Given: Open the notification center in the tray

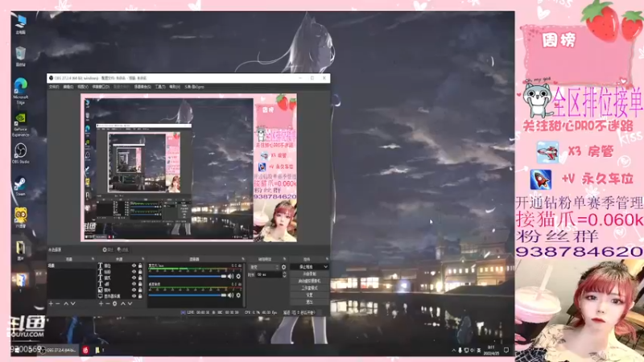Looking at the screenshot, I should [506, 350].
